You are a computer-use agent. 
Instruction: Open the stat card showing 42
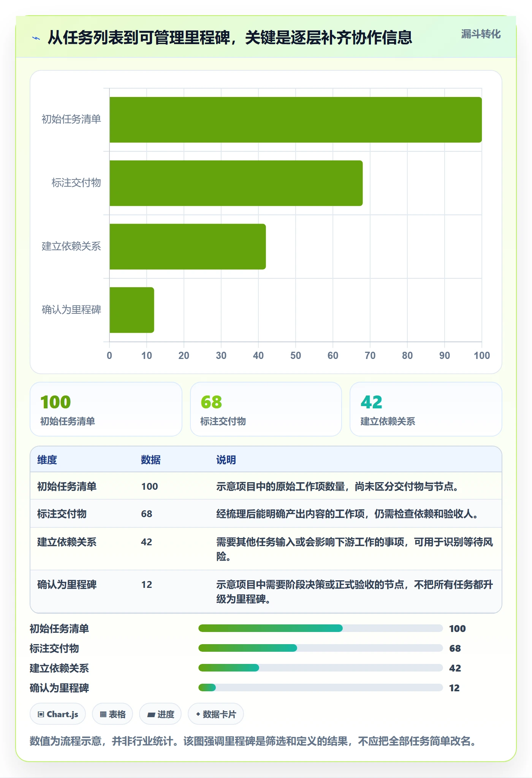pos(426,409)
